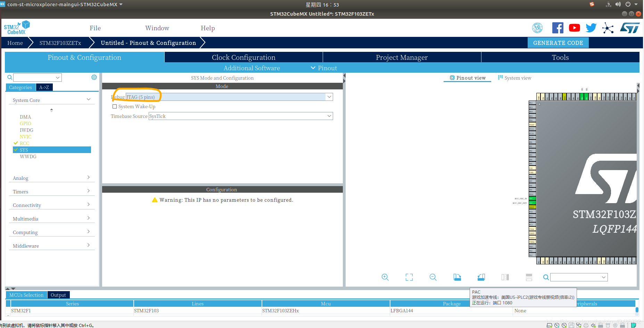Select the Pinout & Configuration tab
This screenshot has width=644, height=328.
coord(84,57)
